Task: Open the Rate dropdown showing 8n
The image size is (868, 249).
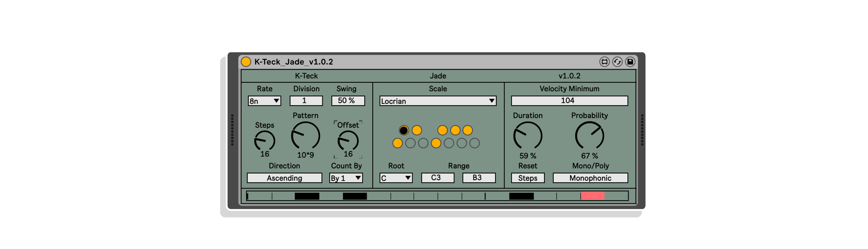Action: click(x=264, y=101)
